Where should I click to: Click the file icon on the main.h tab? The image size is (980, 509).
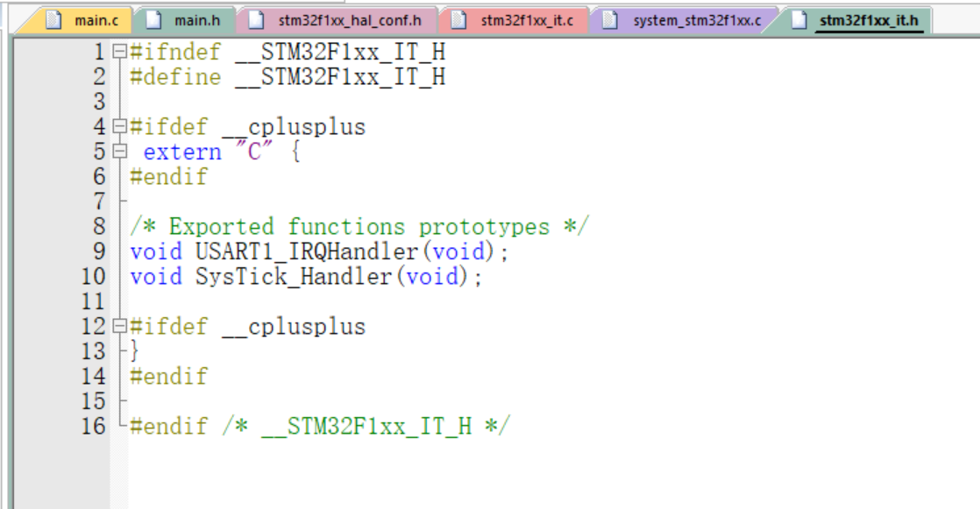153,20
